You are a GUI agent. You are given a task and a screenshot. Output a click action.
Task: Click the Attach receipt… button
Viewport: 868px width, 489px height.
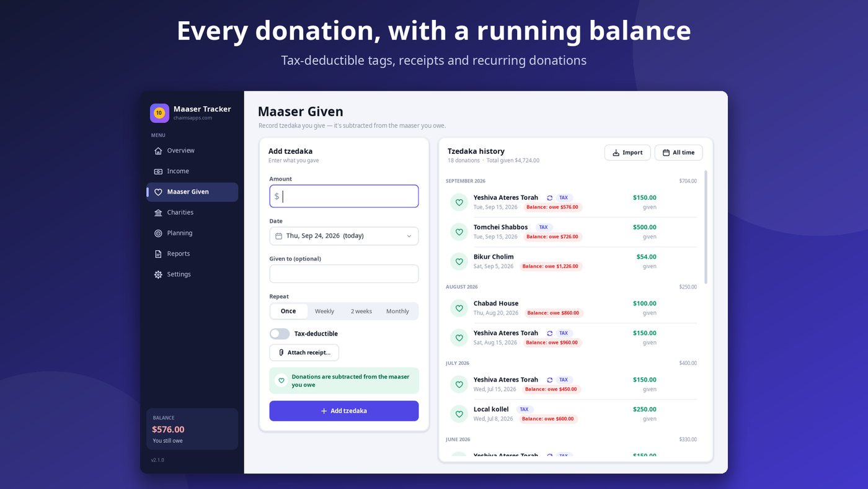[x=304, y=352]
